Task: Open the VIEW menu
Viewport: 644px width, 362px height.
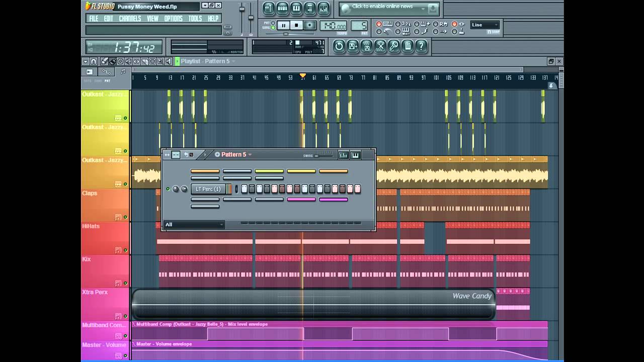Action: (152, 18)
